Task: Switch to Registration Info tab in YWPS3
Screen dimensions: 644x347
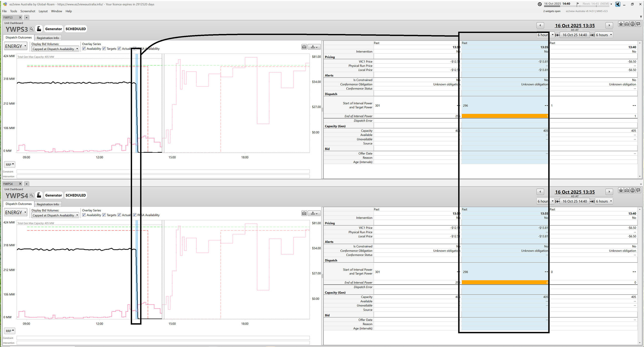Action: tap(48, 38)
